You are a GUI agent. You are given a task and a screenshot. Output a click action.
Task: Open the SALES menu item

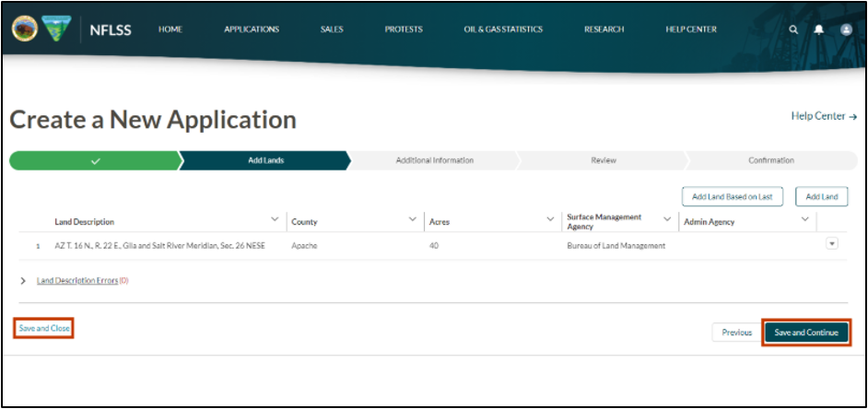(332, 29)
